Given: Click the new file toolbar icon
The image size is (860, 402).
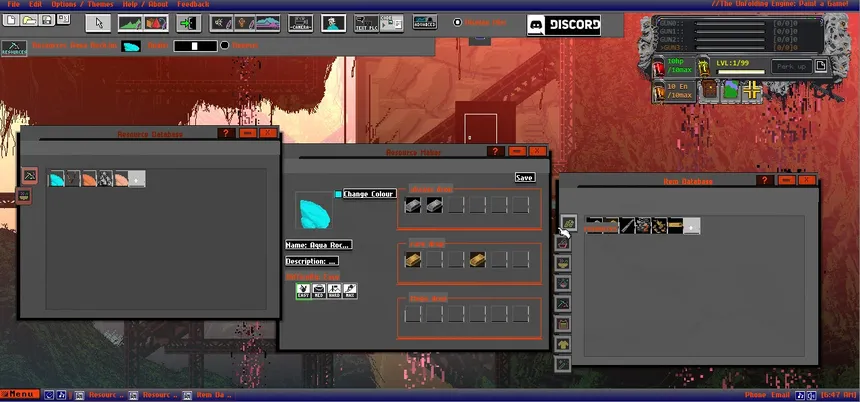Looking at the screenshot, I should (x=11, y=20).
